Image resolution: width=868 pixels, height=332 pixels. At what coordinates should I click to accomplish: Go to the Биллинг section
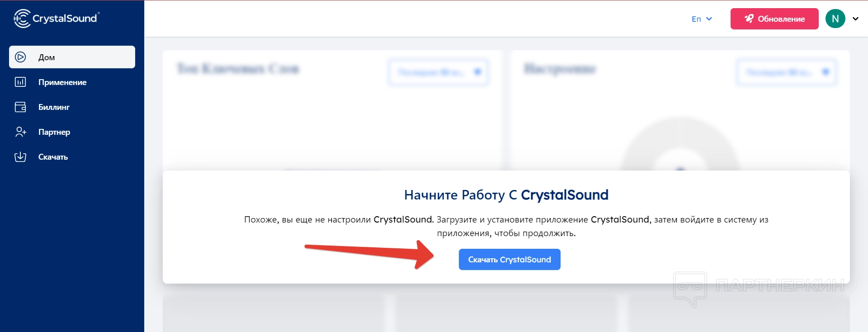point(72,107)
